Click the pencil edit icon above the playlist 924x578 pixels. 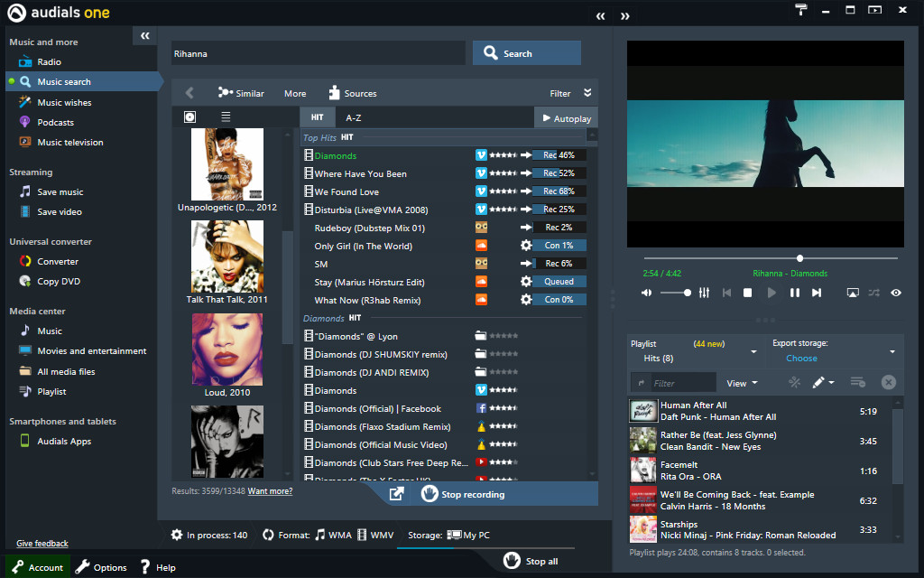point(819,382)
